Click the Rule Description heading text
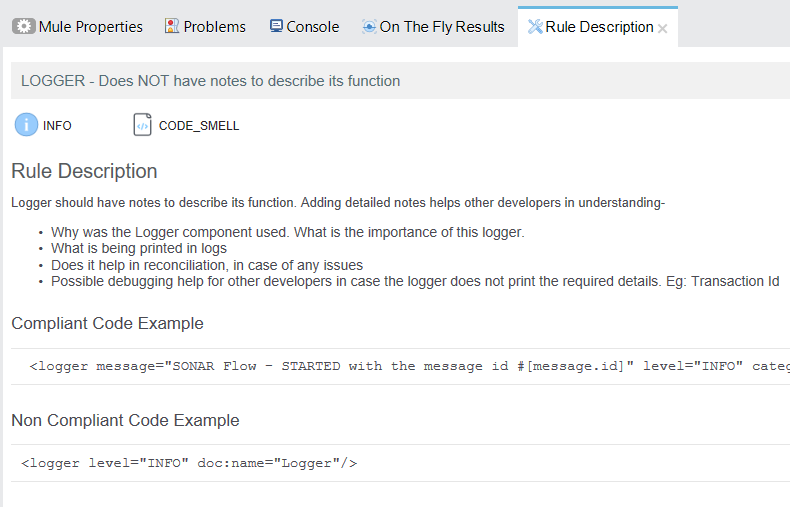 pyautogui.click(x=84, y=171)
